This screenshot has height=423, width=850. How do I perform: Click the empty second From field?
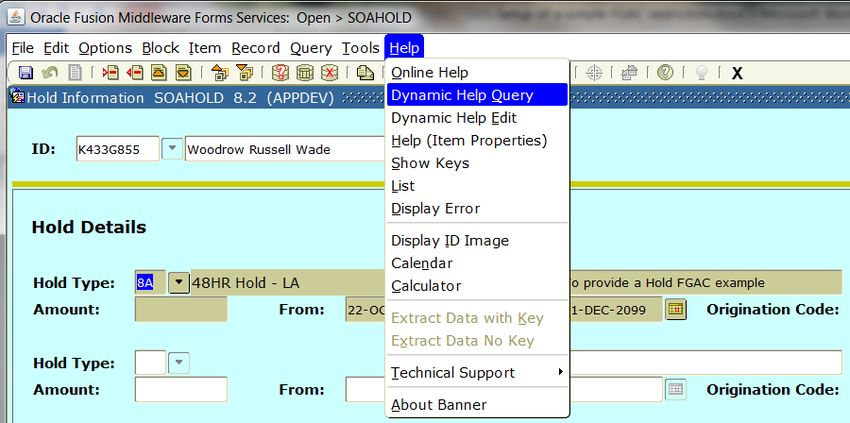coord(365,389)
